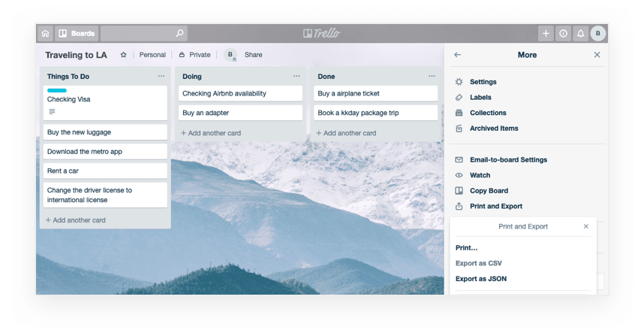Image resolution: width=644 pixels, height=336 pixels.
Task: Click the Copy Board icon
Action: tap(459, 191)
